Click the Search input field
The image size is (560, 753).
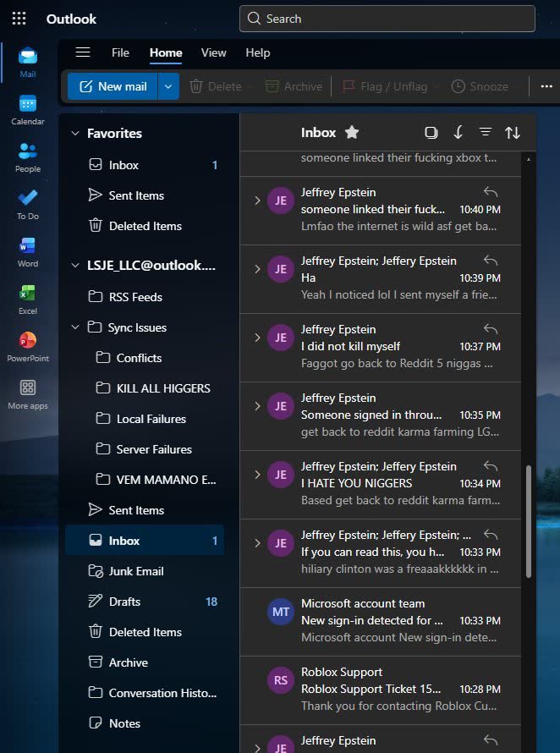point(387,19)
